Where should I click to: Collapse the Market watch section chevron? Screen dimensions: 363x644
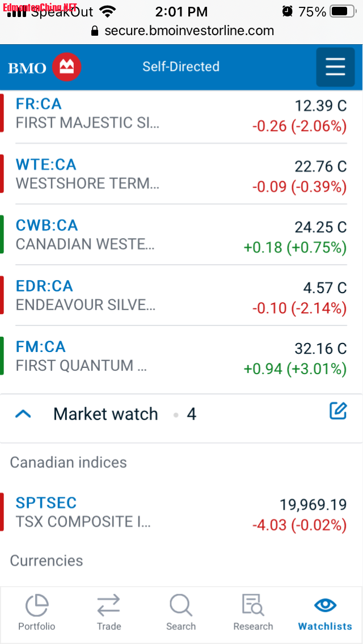tap(23, 414)
